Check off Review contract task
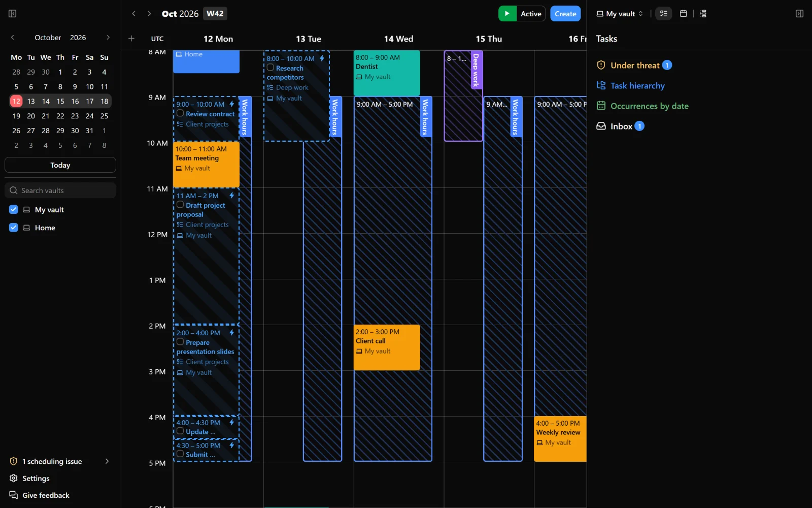812x508 pixels. (x=180, y=113)
